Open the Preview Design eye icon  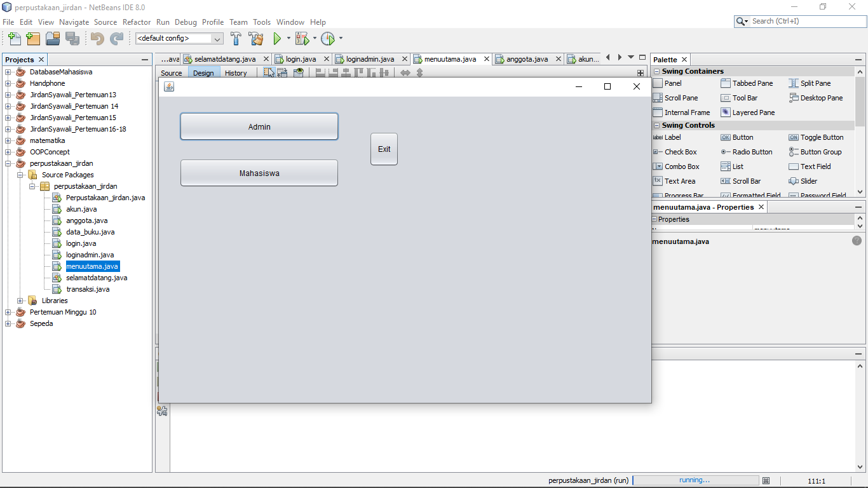tap(299, 72)
